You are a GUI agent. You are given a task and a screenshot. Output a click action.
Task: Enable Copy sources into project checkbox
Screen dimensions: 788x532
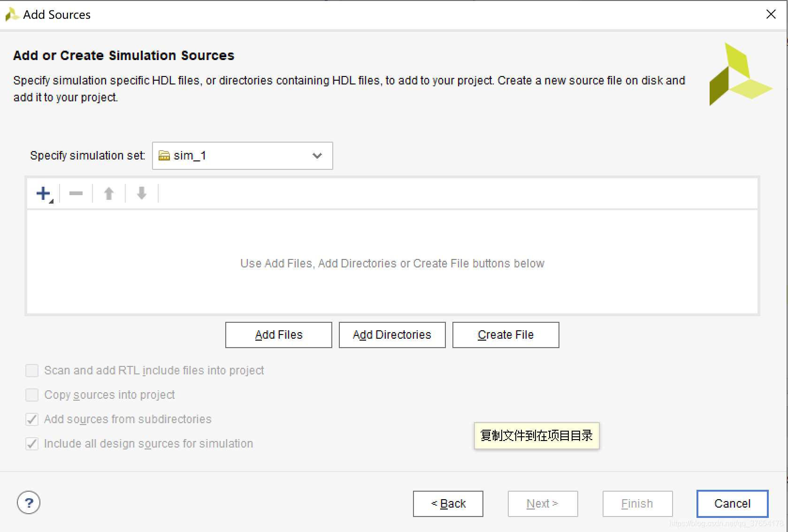click(32, 395)
